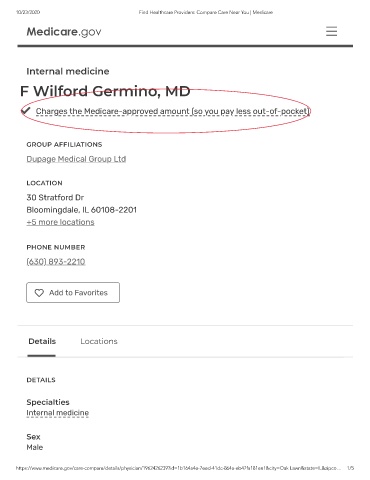370x480 pixels.
Task: Click the page URL in footer
Action: (x=178, y=468)
